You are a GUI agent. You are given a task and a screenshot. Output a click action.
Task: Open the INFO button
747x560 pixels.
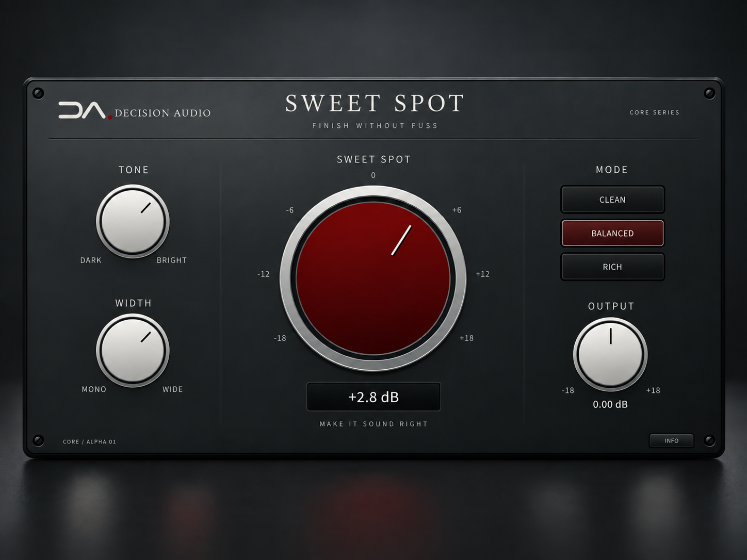coord(671,441)
